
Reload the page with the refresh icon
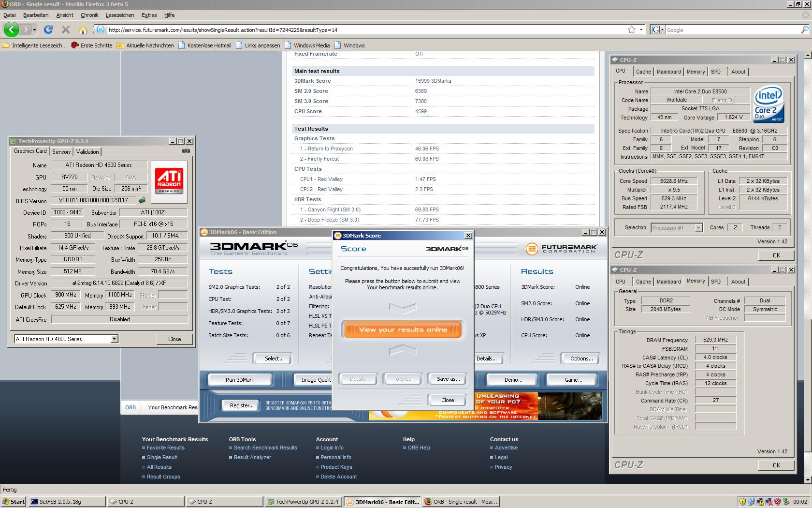48,30
